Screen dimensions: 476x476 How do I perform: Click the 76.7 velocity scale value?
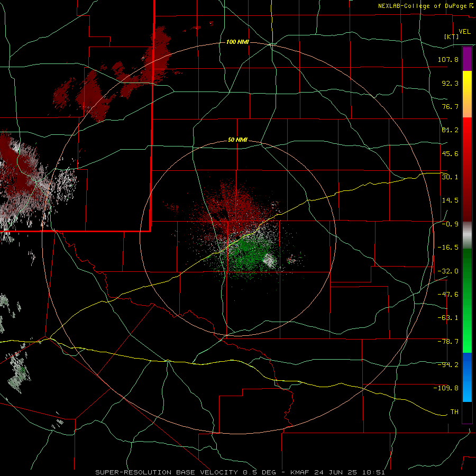(450, 106)
